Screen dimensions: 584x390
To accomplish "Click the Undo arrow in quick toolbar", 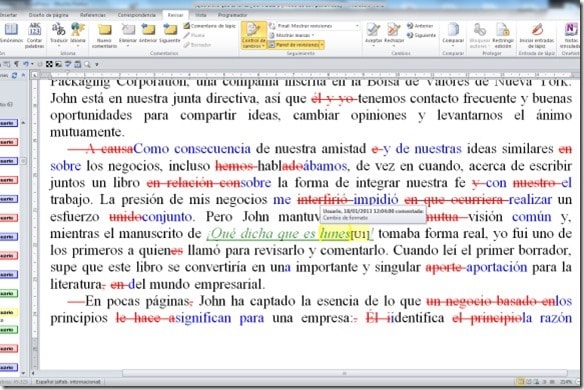I will pos(26,64).
